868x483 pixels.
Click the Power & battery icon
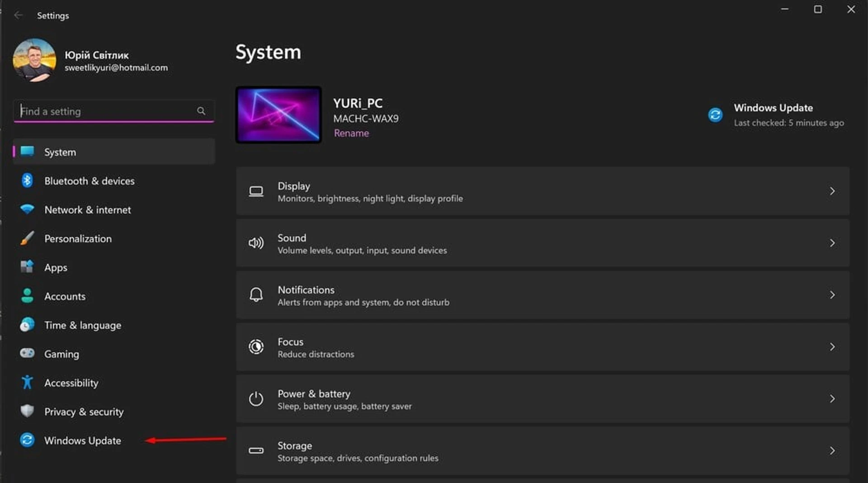point(256,399)
